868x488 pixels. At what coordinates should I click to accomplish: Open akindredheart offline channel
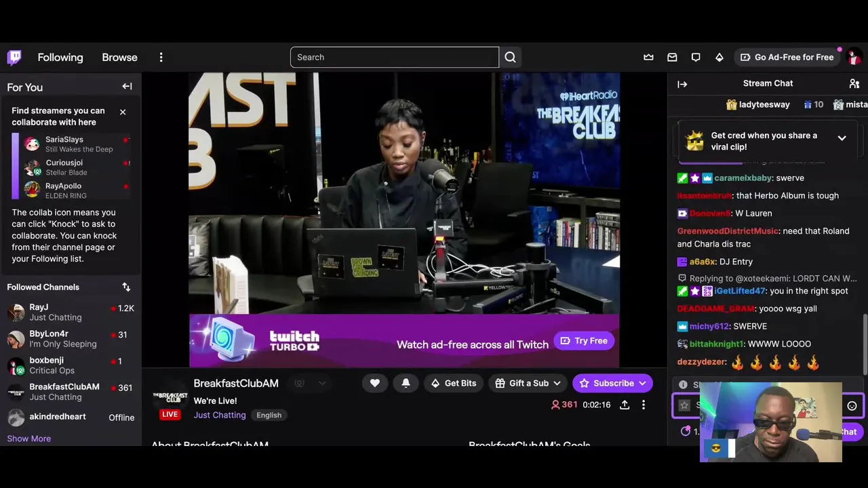pyautogui.click(x=71, y=417)
